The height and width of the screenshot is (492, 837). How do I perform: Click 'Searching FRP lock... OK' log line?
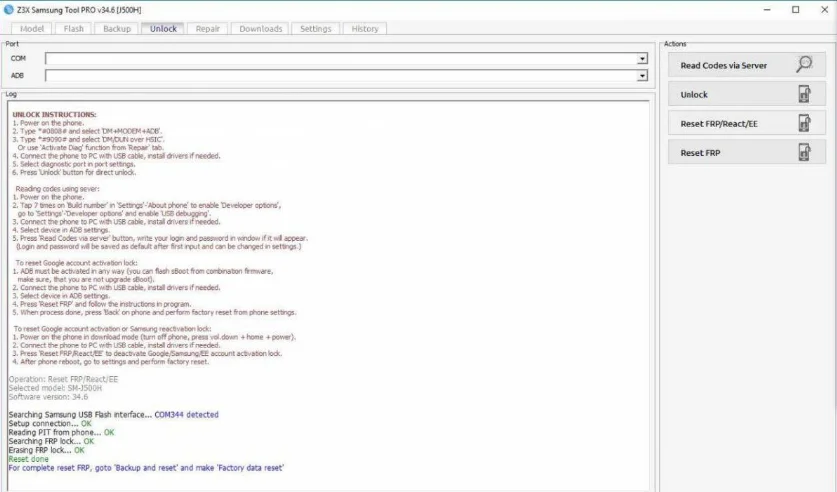[51, 441]
